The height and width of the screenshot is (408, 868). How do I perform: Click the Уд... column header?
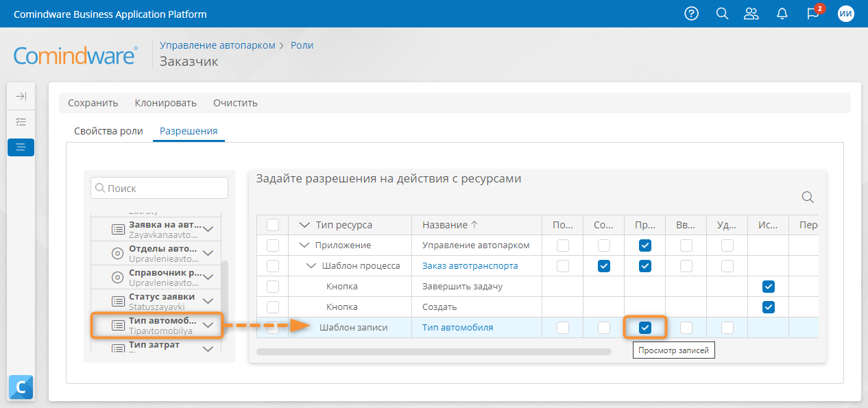pyautogui.click(x=727, y=225)
